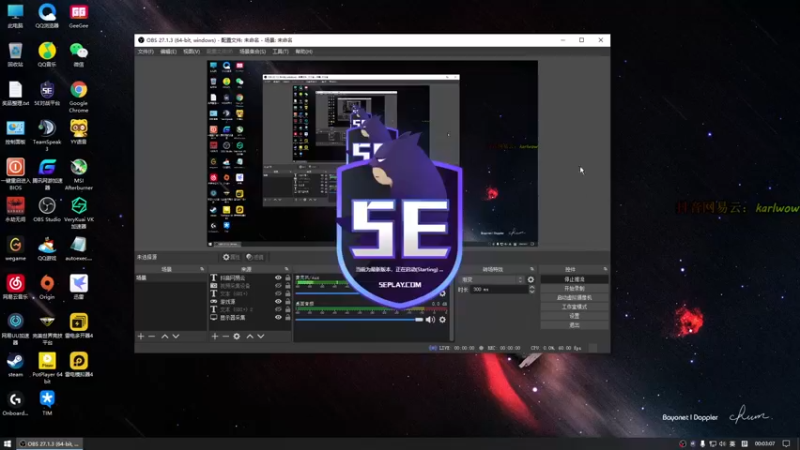Move the scene down in the Scenes panel
This screenshot has width=800, height=450.
click(176, 336)
